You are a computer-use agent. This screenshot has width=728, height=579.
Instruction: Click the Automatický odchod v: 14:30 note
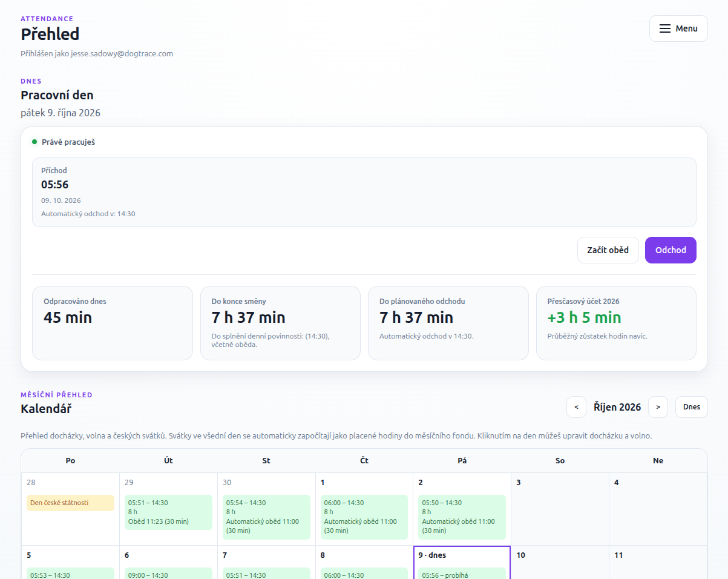pyautogui.click(x=88, y=214)
